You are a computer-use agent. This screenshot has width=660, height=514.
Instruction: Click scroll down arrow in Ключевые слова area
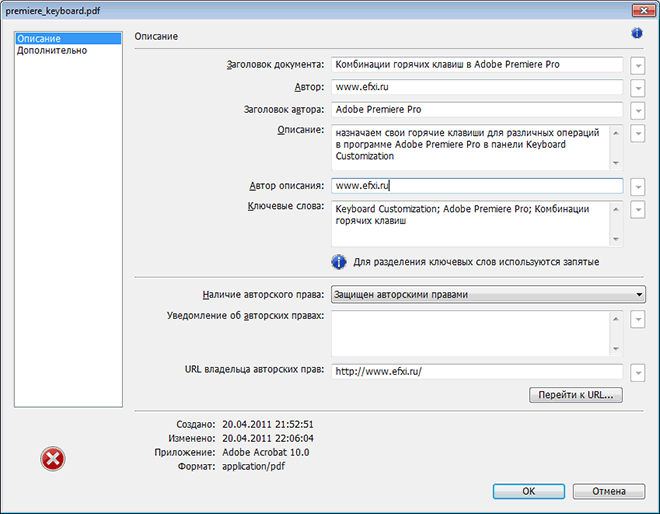coord(616,239)
